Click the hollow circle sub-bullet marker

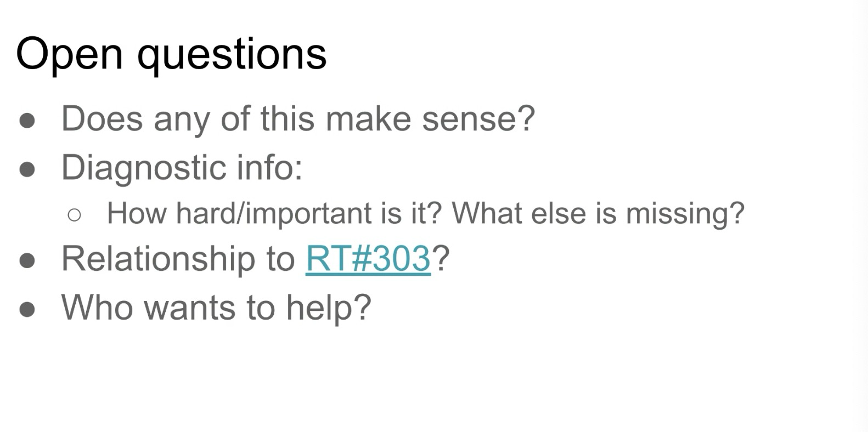pyautogui.click(x=74, y=215)
